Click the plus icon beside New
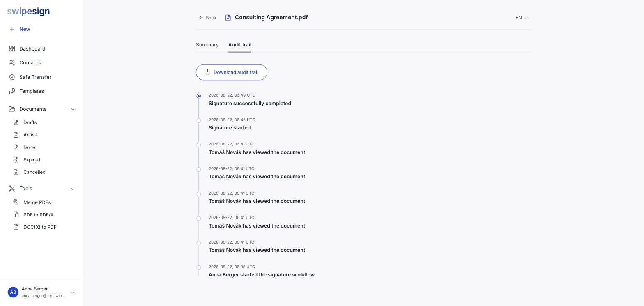 pos(12,29)
